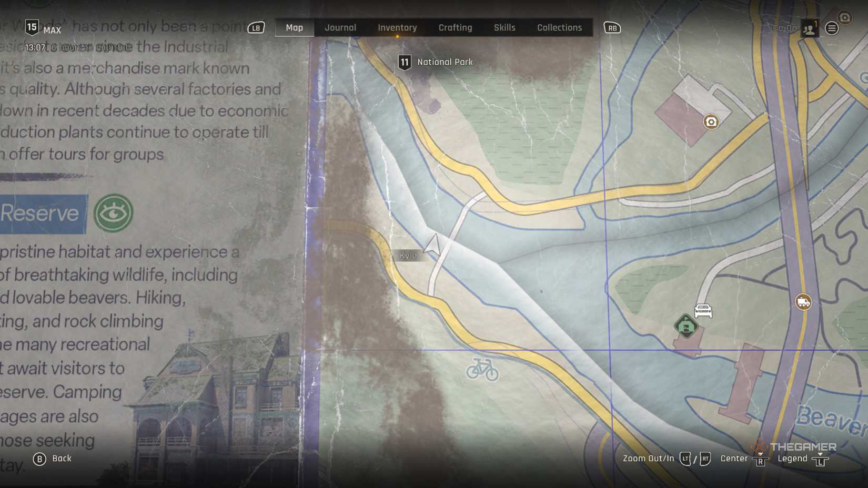Open the Skills tab
The width and height of the screenshot is (868, 488).
(x=504, y=28)
